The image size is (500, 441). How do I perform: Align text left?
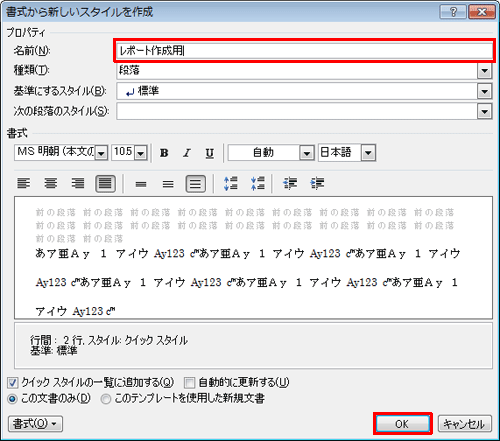[x=23, y=183]
